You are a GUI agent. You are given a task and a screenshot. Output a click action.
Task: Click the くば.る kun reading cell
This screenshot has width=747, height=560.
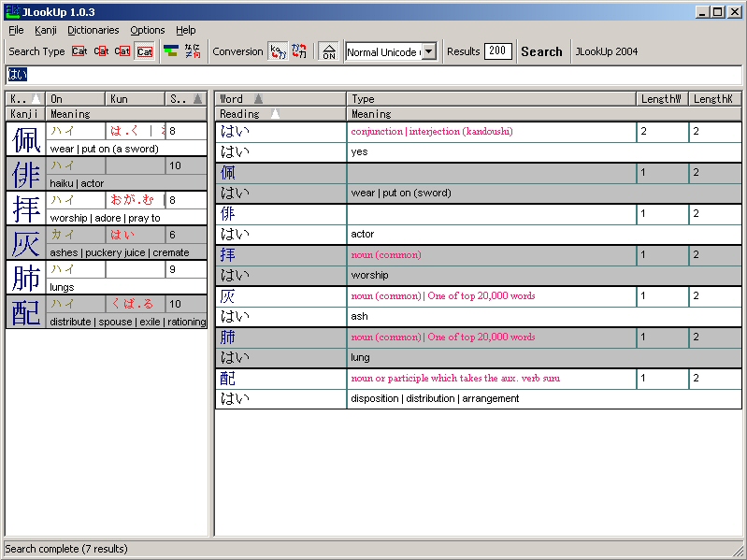(x=135, y=304)
